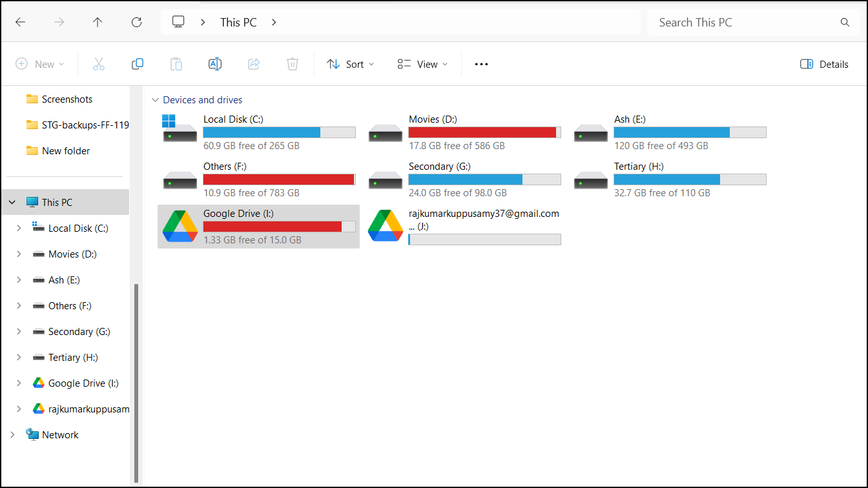
Task: Click the Back navigation button
Action: tap(20, 21)
